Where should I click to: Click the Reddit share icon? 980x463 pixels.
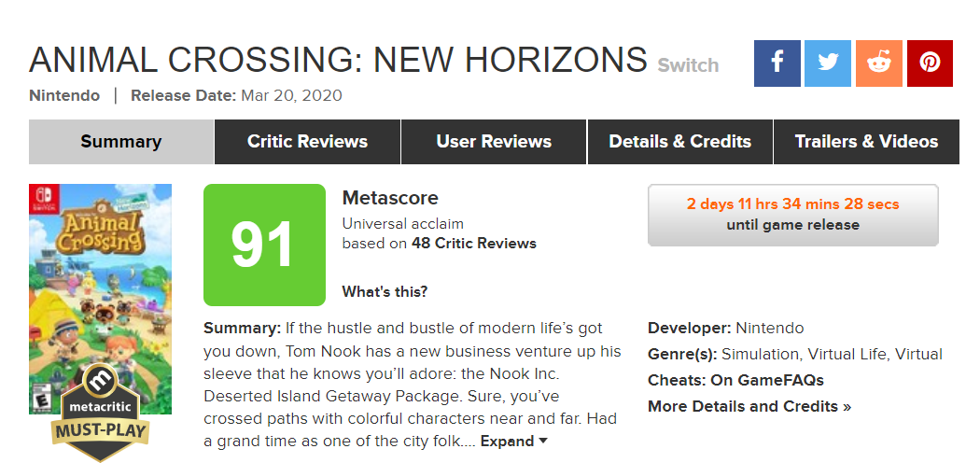[x=878, y=63]
